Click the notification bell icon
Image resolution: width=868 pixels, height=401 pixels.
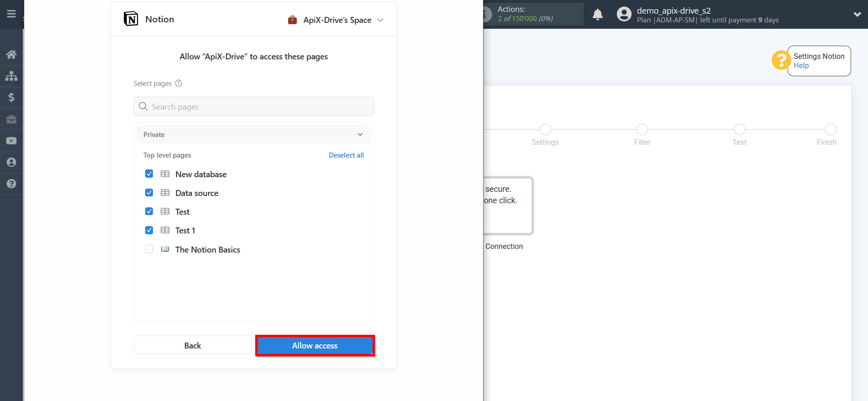click(x=598, y=15)
